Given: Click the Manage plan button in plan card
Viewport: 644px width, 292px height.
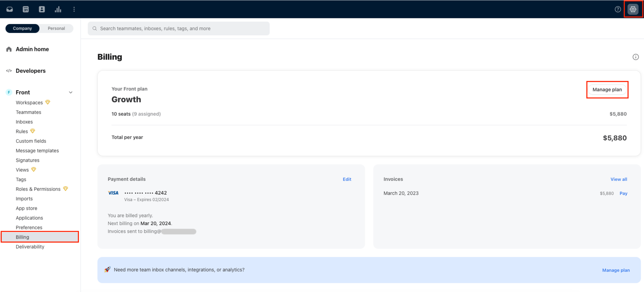Looking at the screenshot, I should click(x=607, y=89).
